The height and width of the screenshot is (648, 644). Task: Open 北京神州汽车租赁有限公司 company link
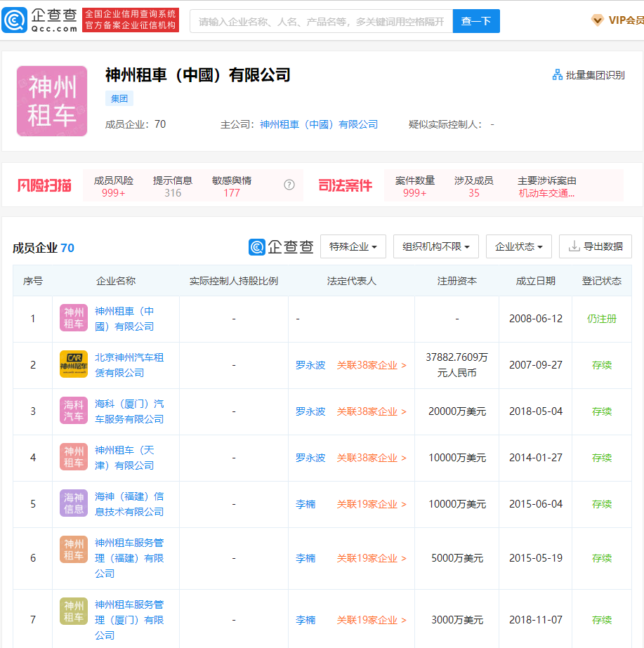point(129,365)
